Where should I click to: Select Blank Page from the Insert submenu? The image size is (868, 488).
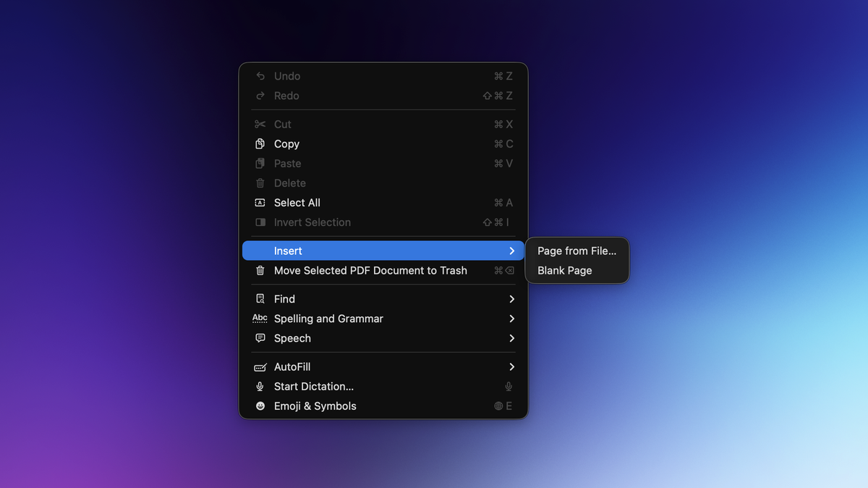[564, 271]
